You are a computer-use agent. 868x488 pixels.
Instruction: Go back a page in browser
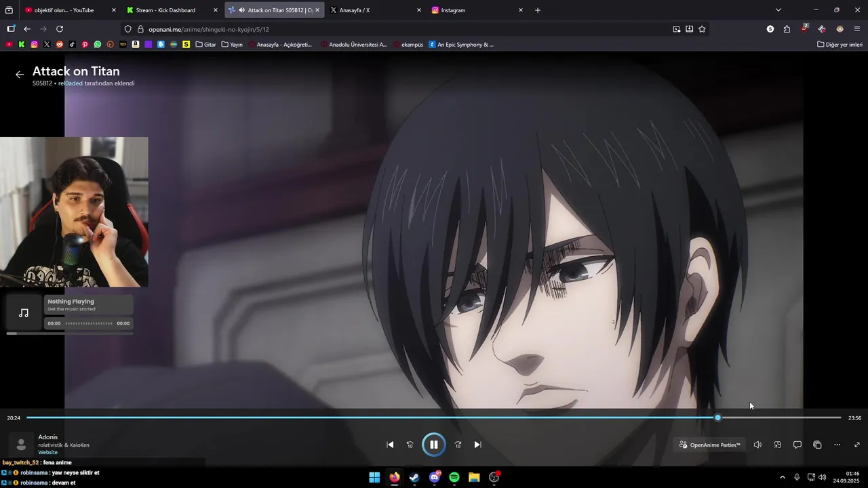27,29
